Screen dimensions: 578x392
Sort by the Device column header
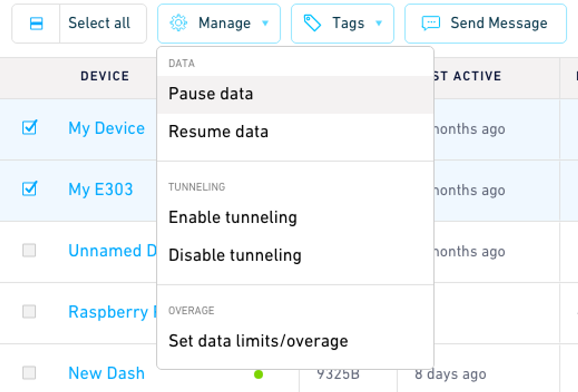105,76
